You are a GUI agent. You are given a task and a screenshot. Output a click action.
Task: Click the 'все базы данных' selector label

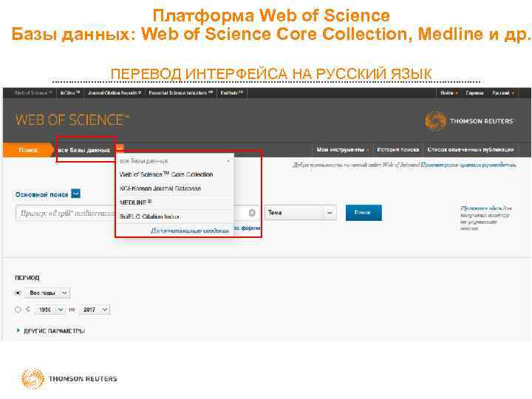point(83,150)
